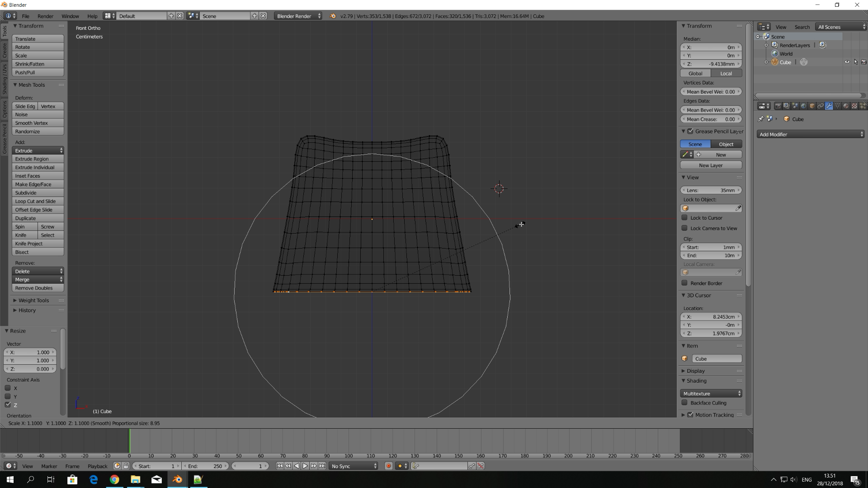Toggle Backface Culling checkbox

coord(684,403)
